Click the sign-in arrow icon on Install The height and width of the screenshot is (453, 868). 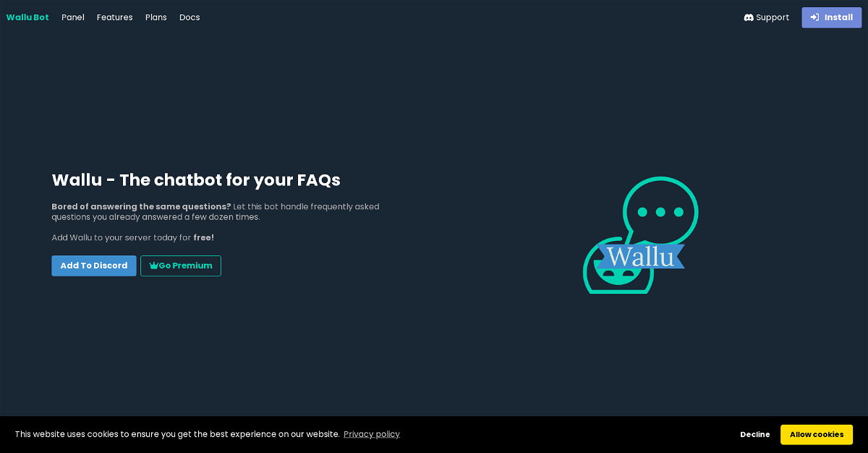point(814,17)
